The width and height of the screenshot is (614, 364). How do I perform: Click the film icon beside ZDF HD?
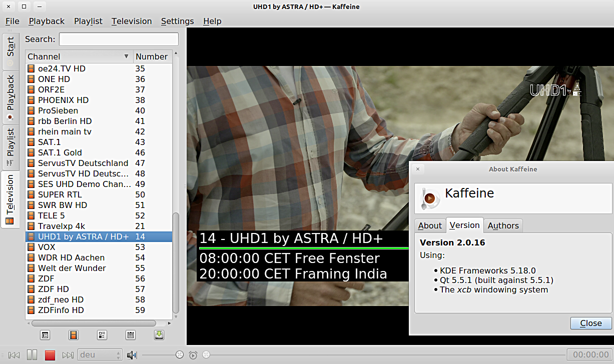tap(32, 289)
